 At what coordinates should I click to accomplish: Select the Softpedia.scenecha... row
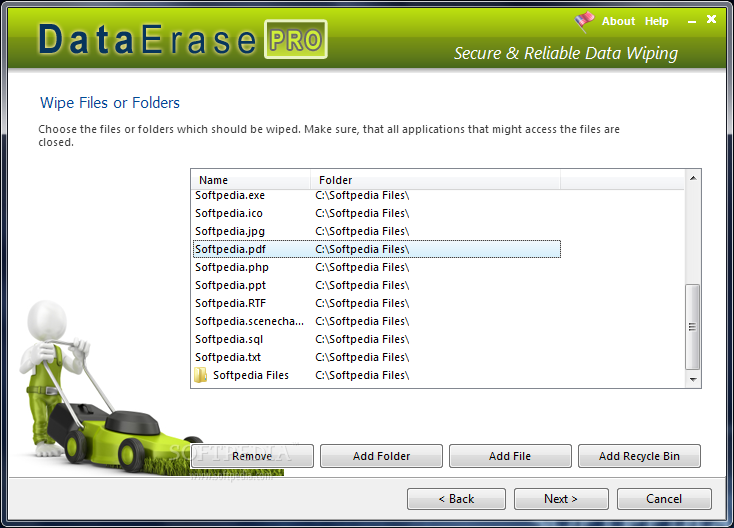(x=377, y=321)
